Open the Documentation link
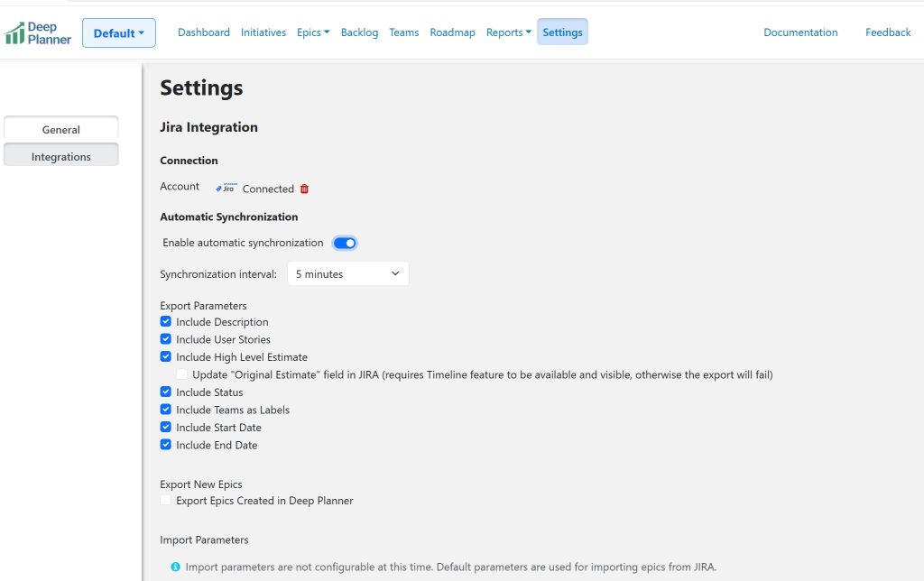The image size is (924, 581). 800,32
